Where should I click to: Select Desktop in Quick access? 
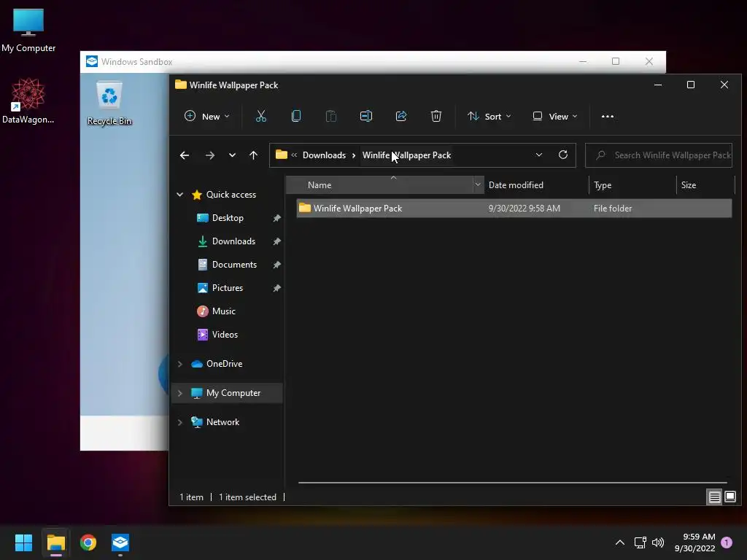228,218
